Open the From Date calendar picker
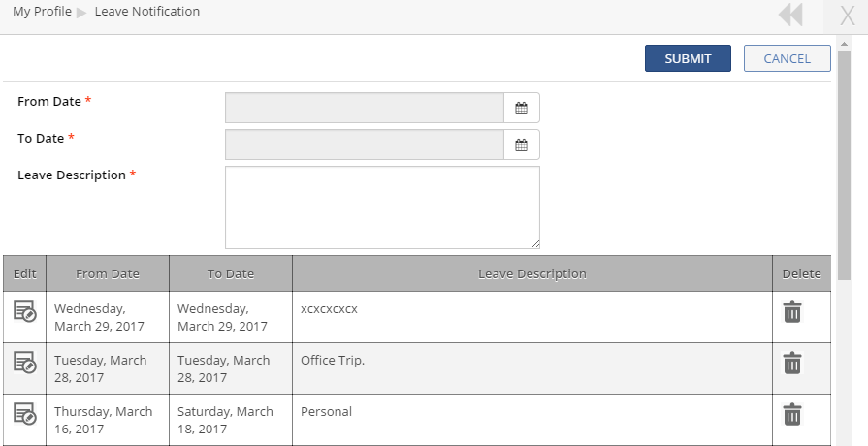 point(521,108)
